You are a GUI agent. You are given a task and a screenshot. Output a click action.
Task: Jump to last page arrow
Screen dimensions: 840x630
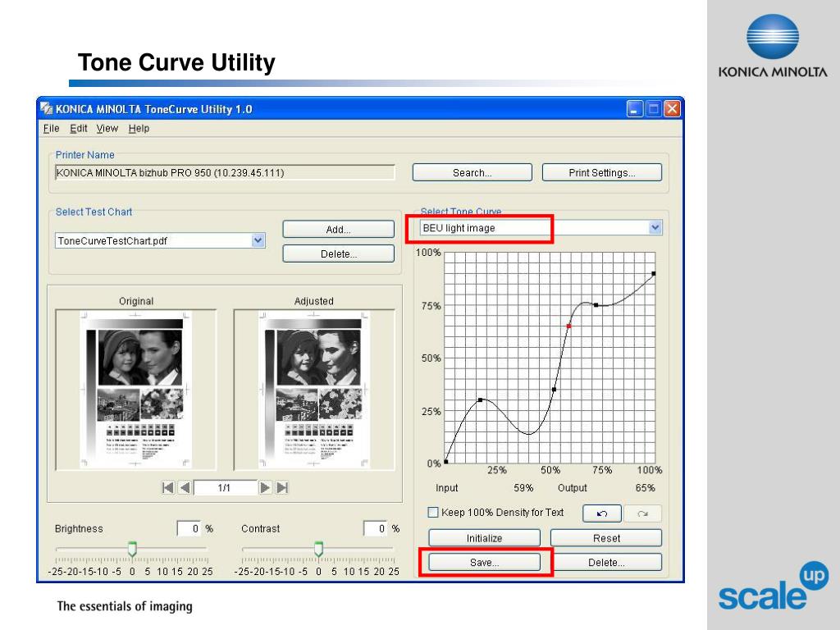point(282,487)
